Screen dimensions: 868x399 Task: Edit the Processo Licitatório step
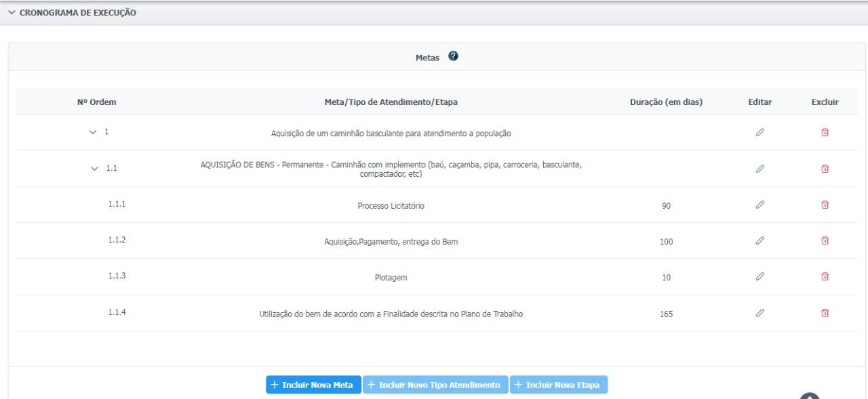pyautogui.click(x=759, y=205)
